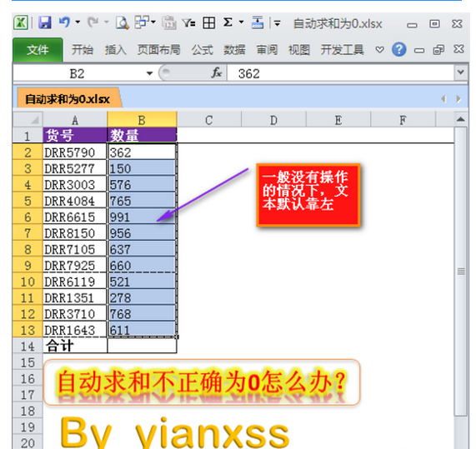Image resolution: width=476 pixels, height=449 pixels.
Task: Switch to the 开始 ribbon tab
Action: 83,50
